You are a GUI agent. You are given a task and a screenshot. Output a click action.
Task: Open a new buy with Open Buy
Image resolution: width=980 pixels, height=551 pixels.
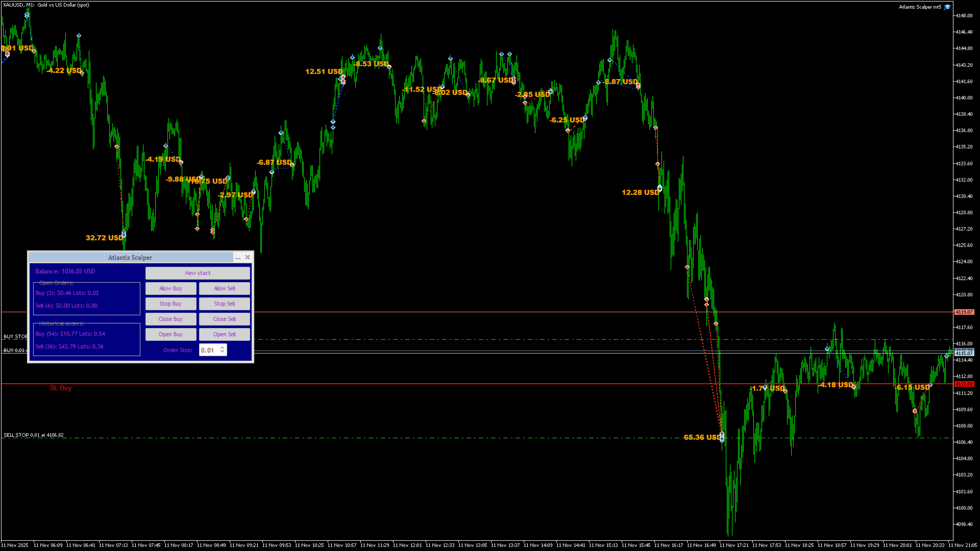tap(170, 335)
